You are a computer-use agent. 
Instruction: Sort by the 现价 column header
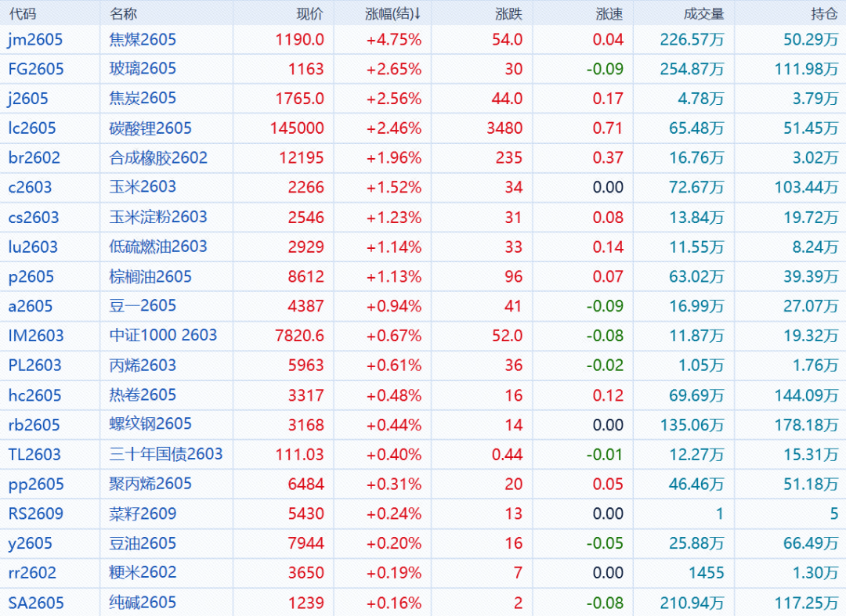[309, 14]
